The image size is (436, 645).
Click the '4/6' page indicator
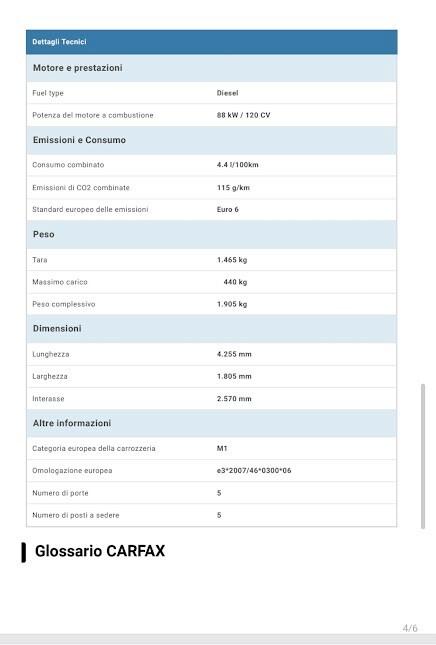click(410, 628)
